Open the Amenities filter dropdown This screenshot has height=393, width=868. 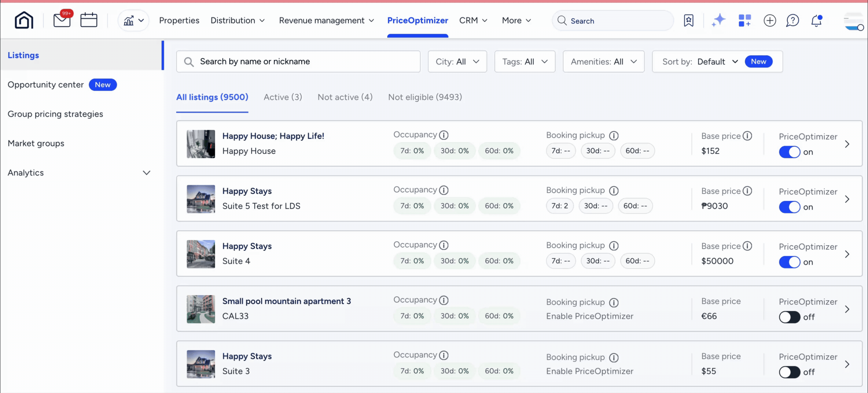tap(603, 62)
